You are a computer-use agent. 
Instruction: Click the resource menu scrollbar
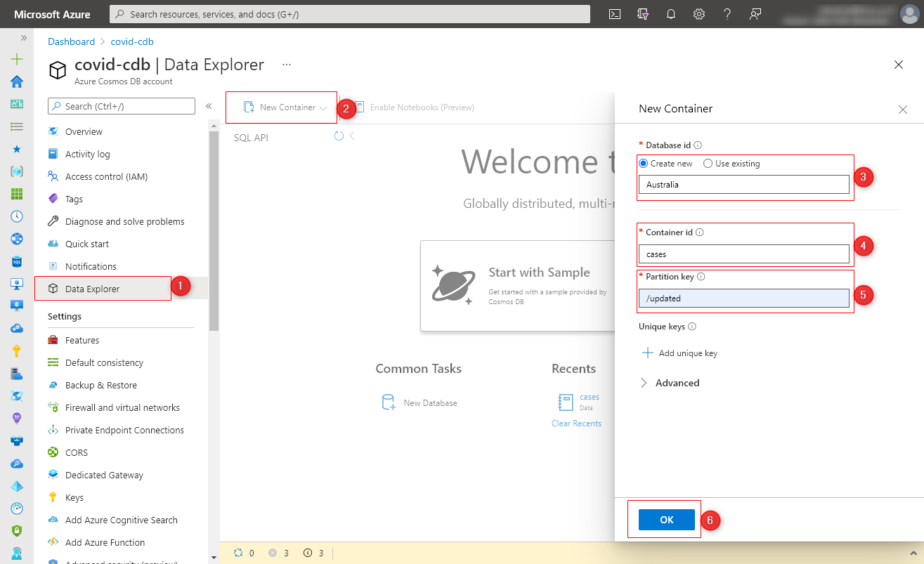[x=214, y=230]
